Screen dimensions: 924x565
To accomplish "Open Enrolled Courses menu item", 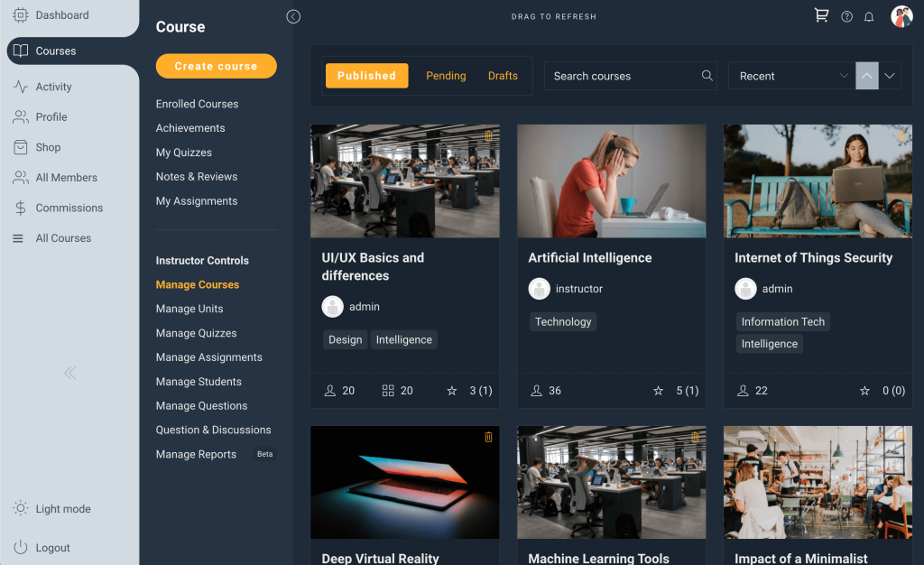I will click(197, 104).
